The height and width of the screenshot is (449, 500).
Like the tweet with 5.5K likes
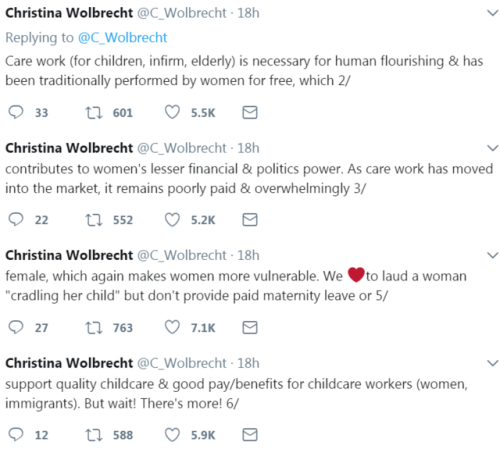[x=172, y=112]
